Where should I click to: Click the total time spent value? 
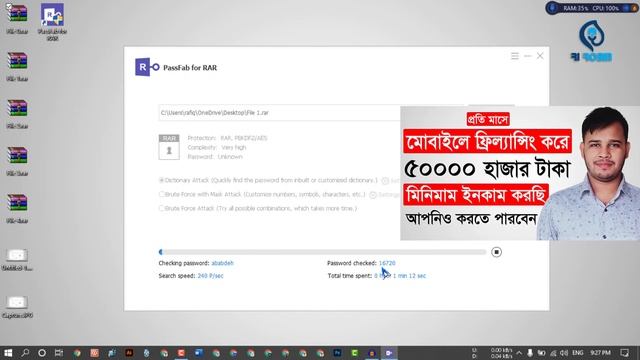tap(400, 276)
